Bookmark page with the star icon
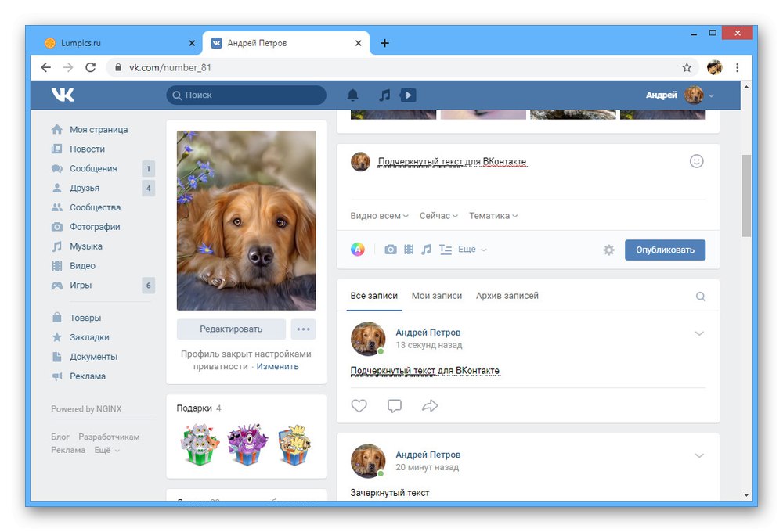 coord(687,67)
